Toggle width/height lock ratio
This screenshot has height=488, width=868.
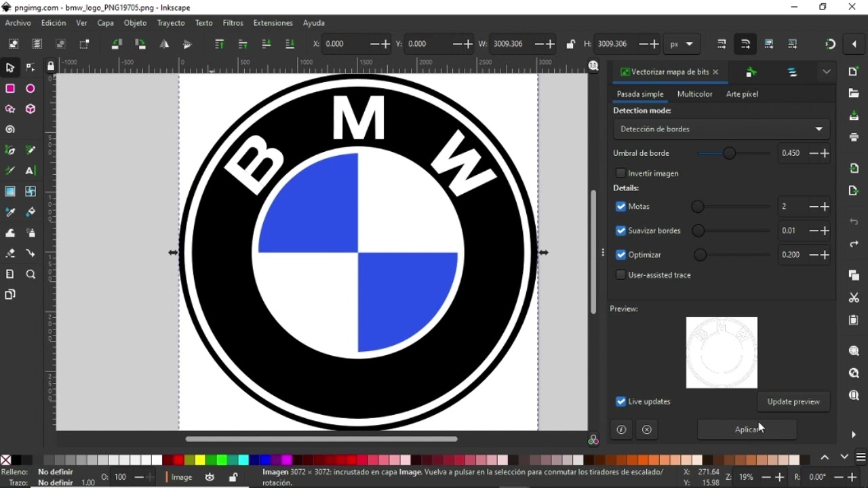pos(571,44)
